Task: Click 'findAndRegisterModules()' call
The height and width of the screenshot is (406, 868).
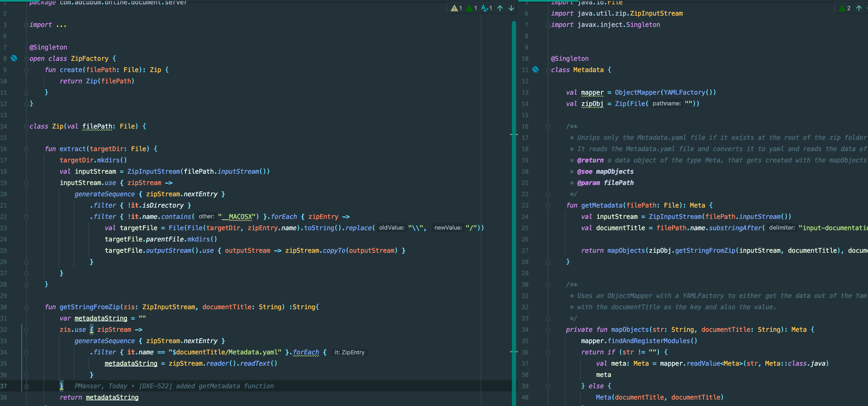Action: [x=652, y=341]
